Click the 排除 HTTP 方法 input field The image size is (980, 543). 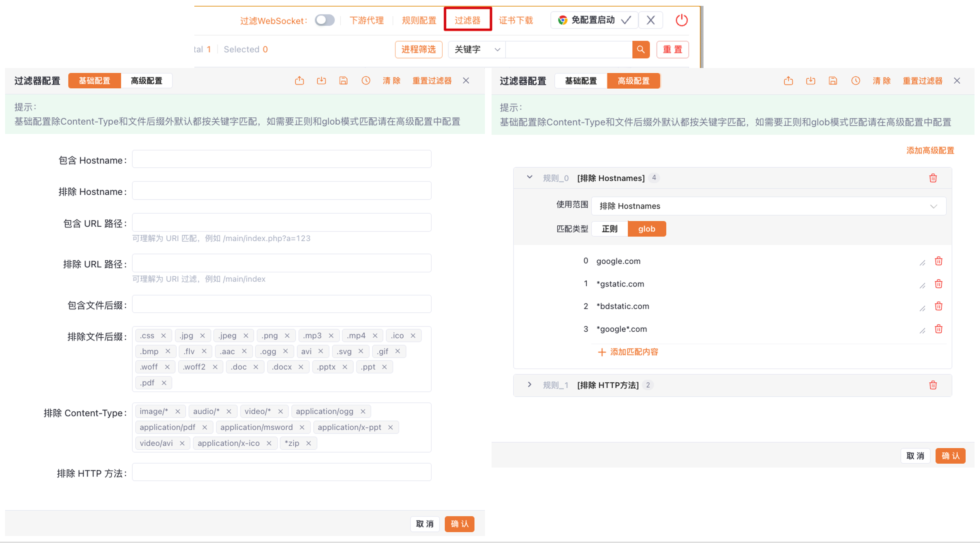click(x=282, y=472)
